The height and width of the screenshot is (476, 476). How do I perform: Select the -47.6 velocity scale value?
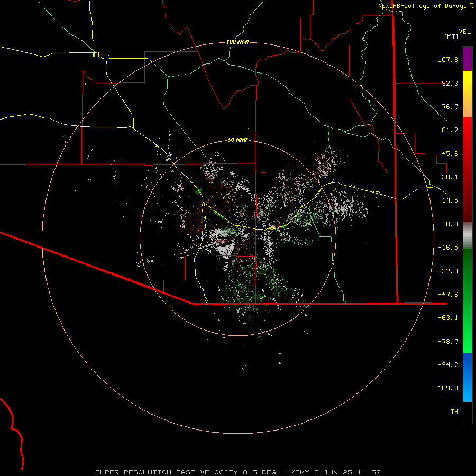click(448, 295)
